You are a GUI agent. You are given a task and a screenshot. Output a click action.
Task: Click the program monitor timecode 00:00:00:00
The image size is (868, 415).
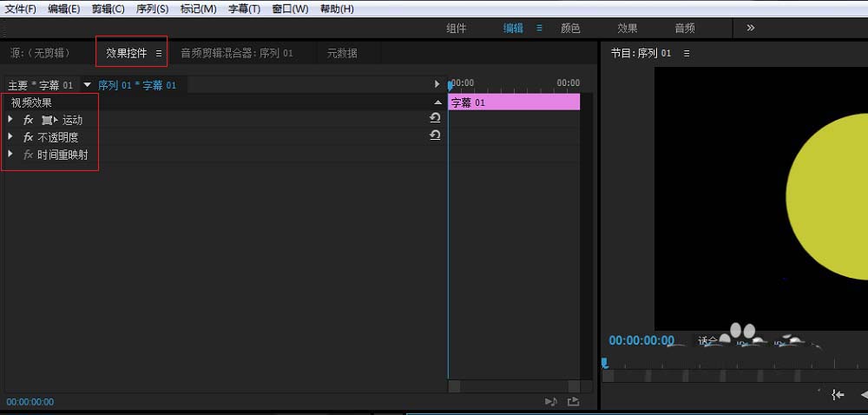click(x=641, y=341)
